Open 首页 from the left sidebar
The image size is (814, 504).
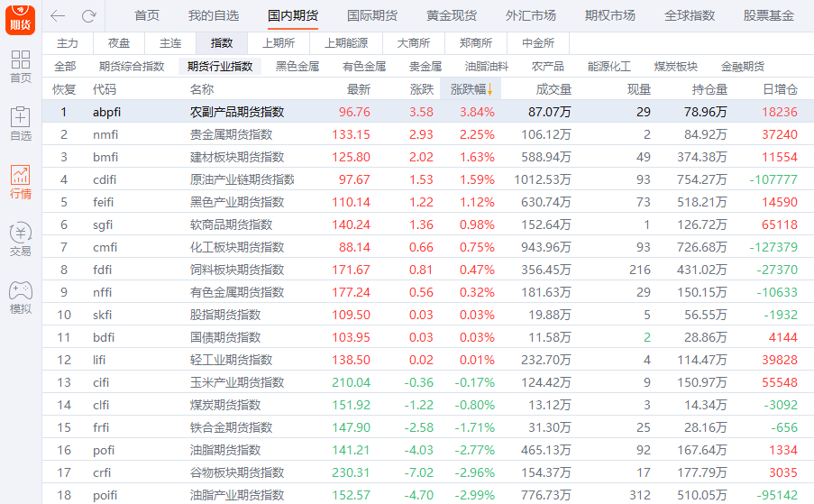pos(20,67)
